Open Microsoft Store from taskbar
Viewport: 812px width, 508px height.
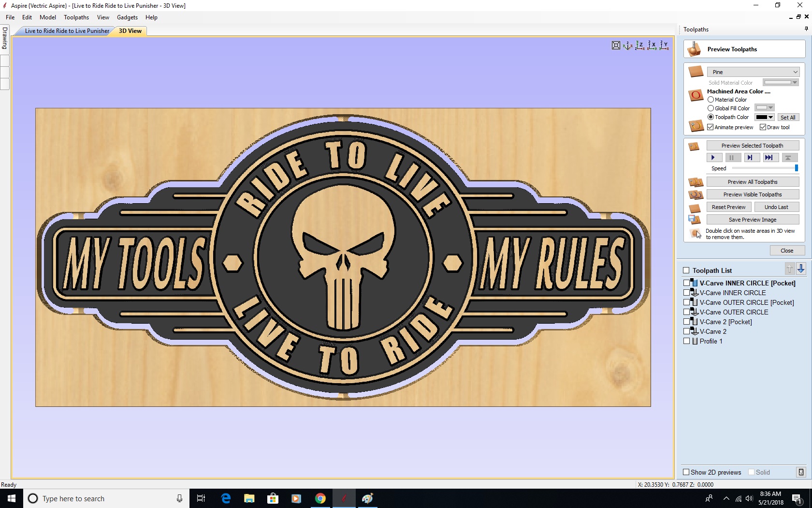[273, 498]
